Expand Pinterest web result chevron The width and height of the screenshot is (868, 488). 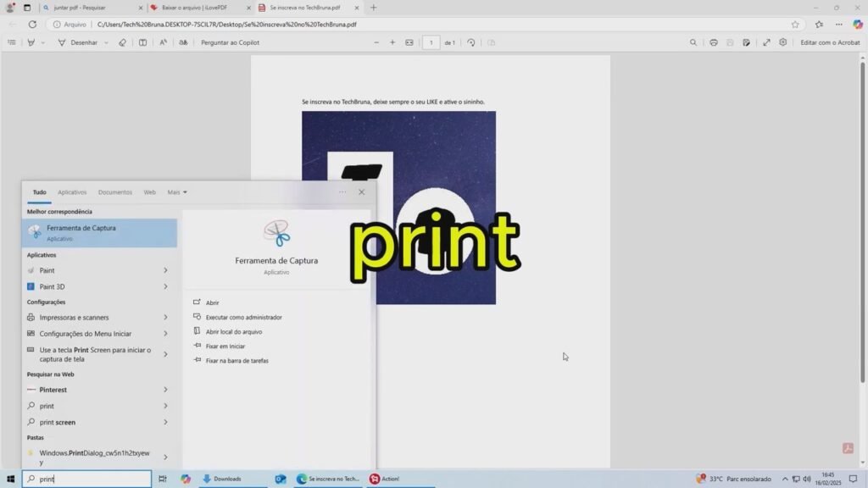[x=165, y=390]
